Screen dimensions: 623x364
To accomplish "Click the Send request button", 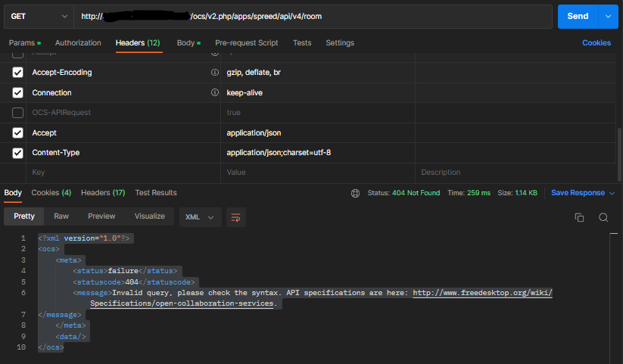I will (x=578, y=17).
